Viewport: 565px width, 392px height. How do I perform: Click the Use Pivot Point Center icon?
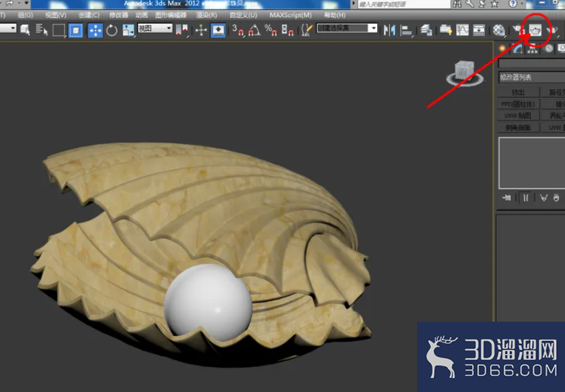[182, 30]
